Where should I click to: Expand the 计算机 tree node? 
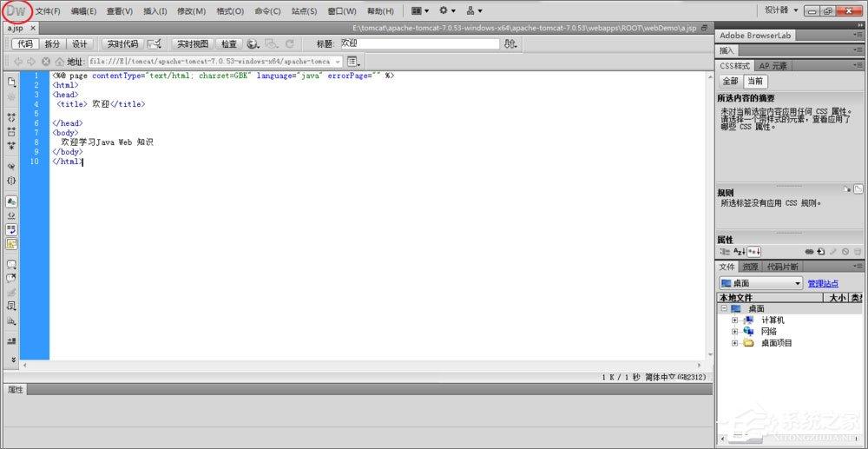coord(735,320)
